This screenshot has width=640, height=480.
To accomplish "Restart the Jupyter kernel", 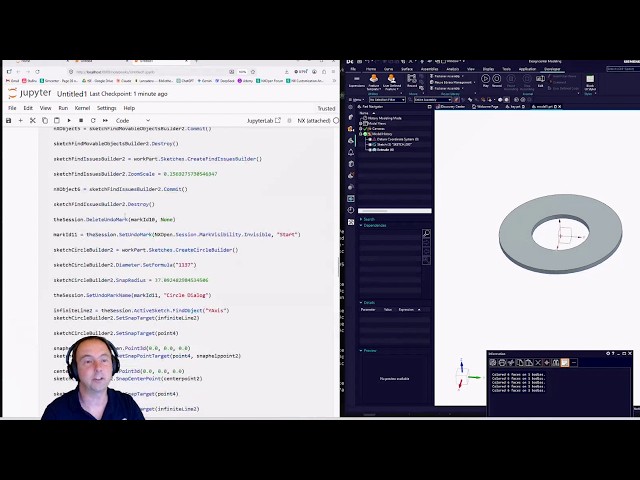I will click(x=93, y=120).
